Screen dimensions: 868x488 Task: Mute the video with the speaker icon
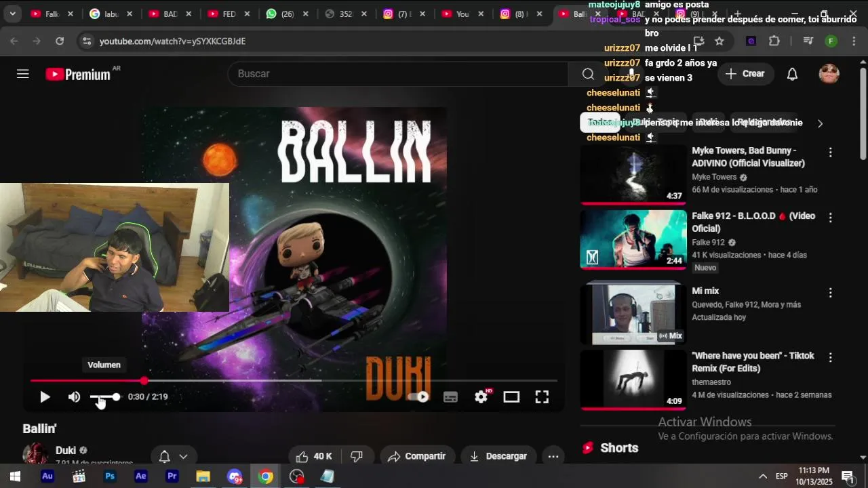74,397
